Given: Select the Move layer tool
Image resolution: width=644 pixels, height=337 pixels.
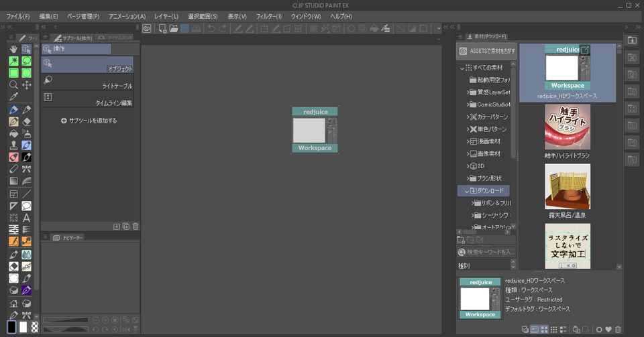Looking at the screenshot, I should point(27,85).
